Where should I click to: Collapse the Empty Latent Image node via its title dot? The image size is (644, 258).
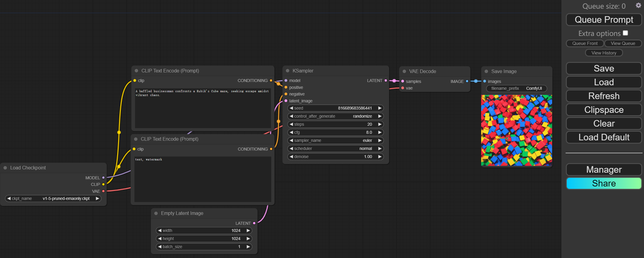coord(156,213)
